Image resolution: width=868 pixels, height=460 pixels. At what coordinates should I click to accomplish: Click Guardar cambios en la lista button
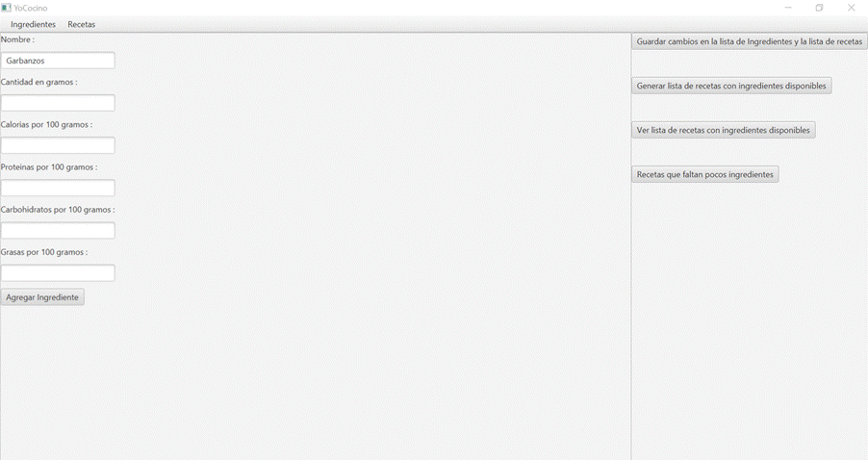point(749,41)
